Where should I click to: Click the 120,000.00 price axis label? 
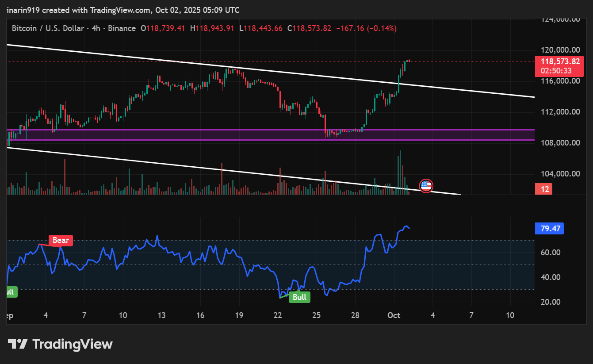tap(560, 50)
